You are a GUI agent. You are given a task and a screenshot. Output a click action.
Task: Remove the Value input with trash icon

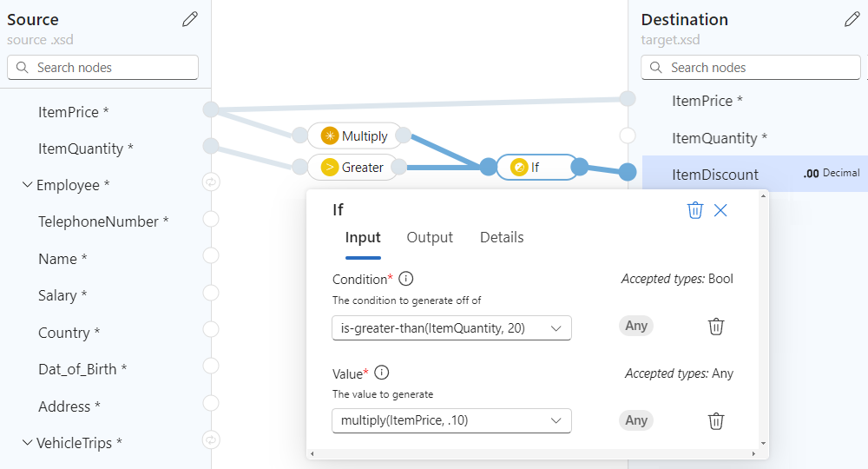(715, 421)
